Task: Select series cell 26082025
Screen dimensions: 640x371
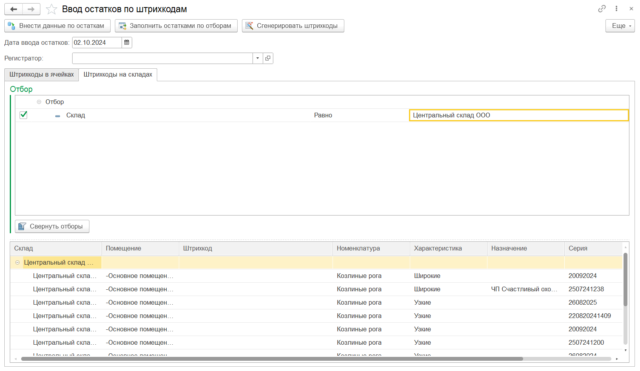Action: click(x=593, y=302)
